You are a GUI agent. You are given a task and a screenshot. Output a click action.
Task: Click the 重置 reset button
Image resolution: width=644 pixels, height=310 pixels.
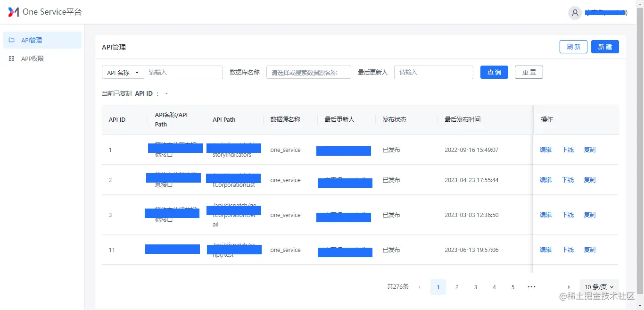tap(529, 72)
